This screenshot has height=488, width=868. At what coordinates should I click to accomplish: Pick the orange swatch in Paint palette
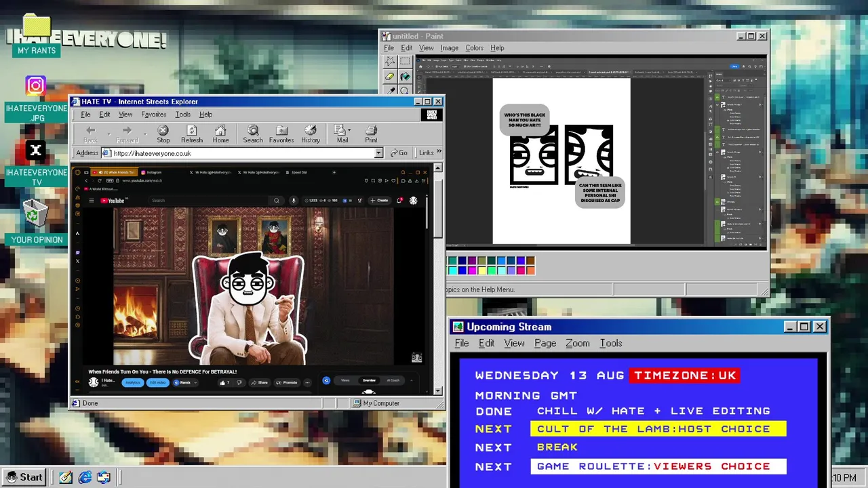(530, 270)
